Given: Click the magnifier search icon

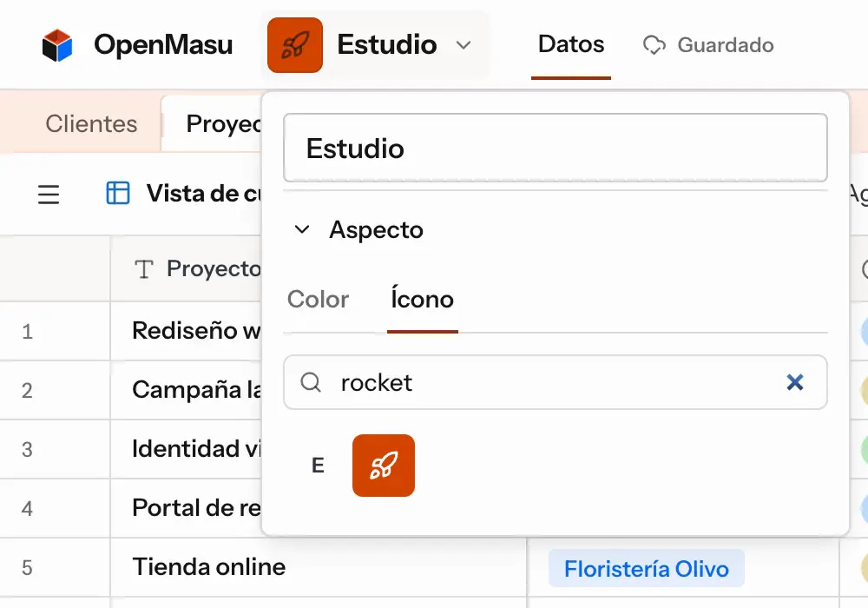Looking at the screenshot, I should tap(311, 382).
